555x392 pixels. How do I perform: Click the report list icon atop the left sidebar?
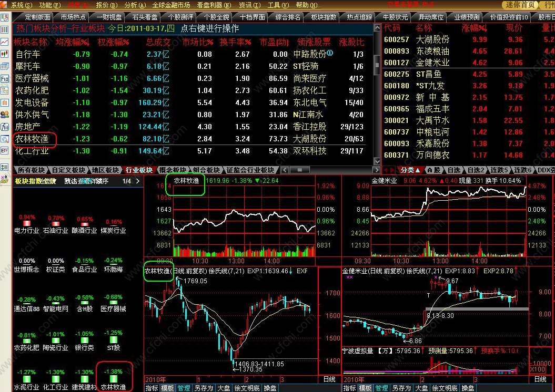pyautogui.click(x=4, y=18)
